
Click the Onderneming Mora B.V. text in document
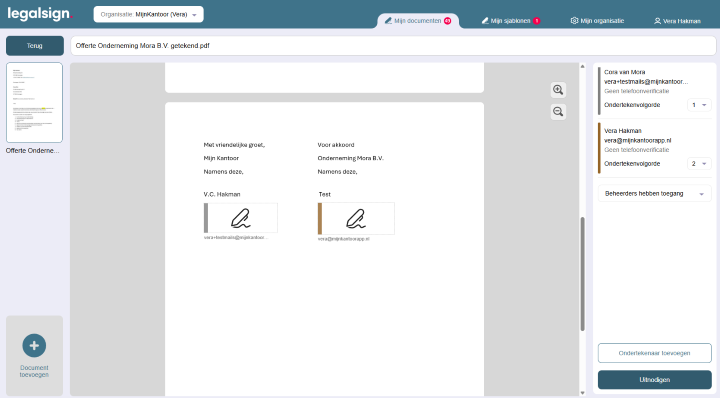350,158
